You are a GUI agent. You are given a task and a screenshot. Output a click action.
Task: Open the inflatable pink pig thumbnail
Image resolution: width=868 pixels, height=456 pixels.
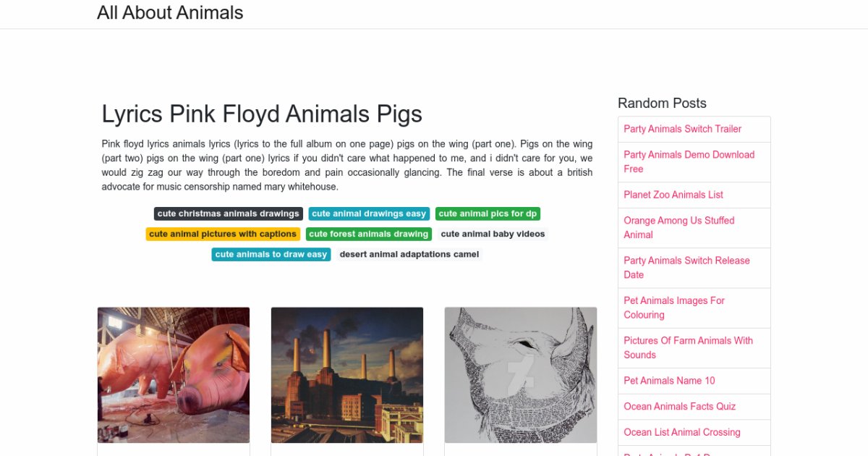[x=174, y=374]
